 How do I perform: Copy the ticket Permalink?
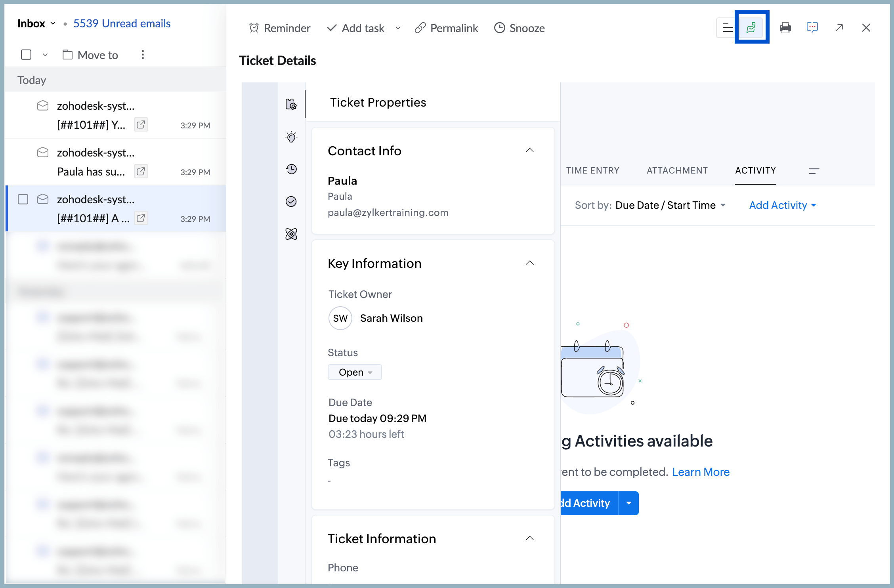[x=447, y=28]
